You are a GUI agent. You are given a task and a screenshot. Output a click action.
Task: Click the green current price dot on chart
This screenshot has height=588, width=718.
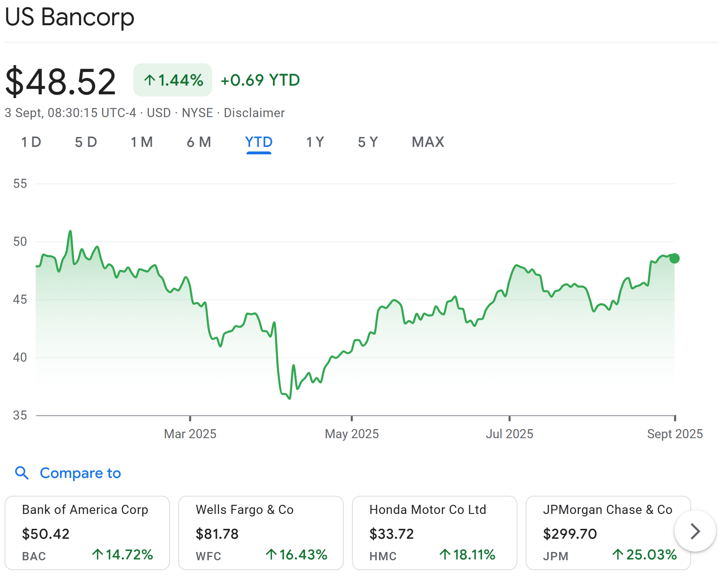[x=674, y=258]
